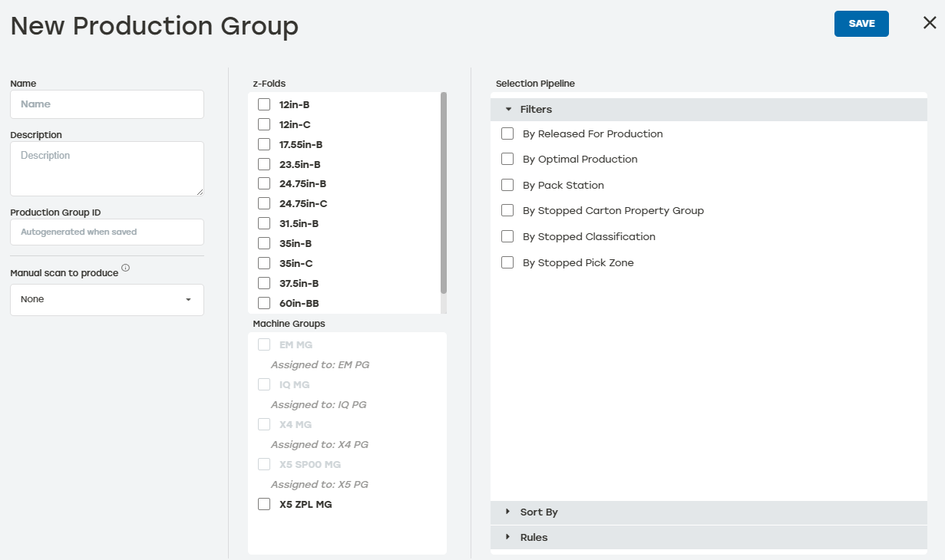This screenshot has width=945, height=560.
Task: Enable By Stopped Carton Property Group filter
Action: point(507,210)
